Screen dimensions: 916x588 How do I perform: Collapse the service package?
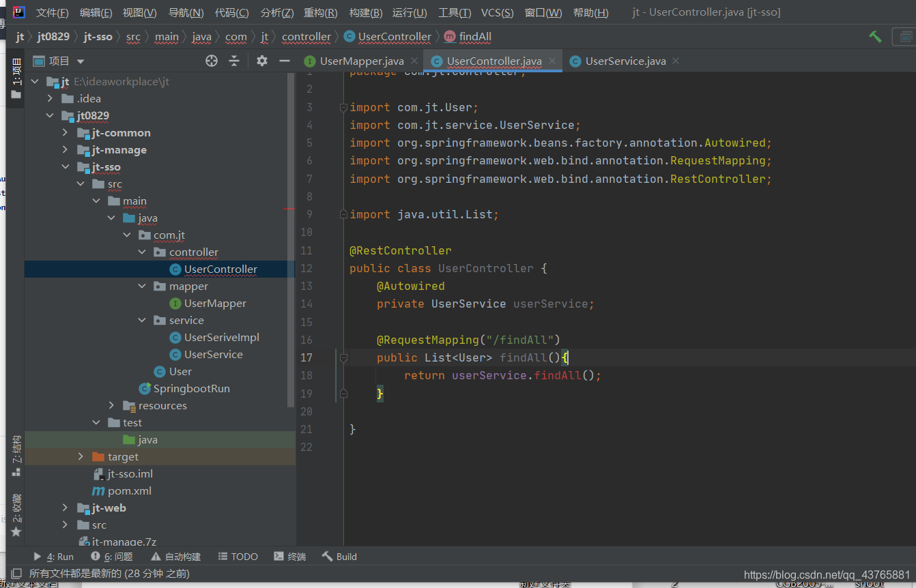(142, 321)
